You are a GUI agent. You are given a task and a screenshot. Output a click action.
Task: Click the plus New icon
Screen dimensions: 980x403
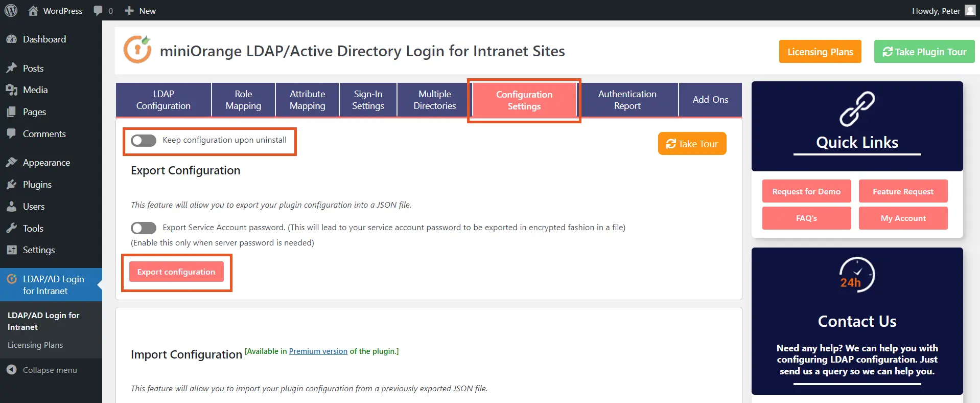click(129, 11)
